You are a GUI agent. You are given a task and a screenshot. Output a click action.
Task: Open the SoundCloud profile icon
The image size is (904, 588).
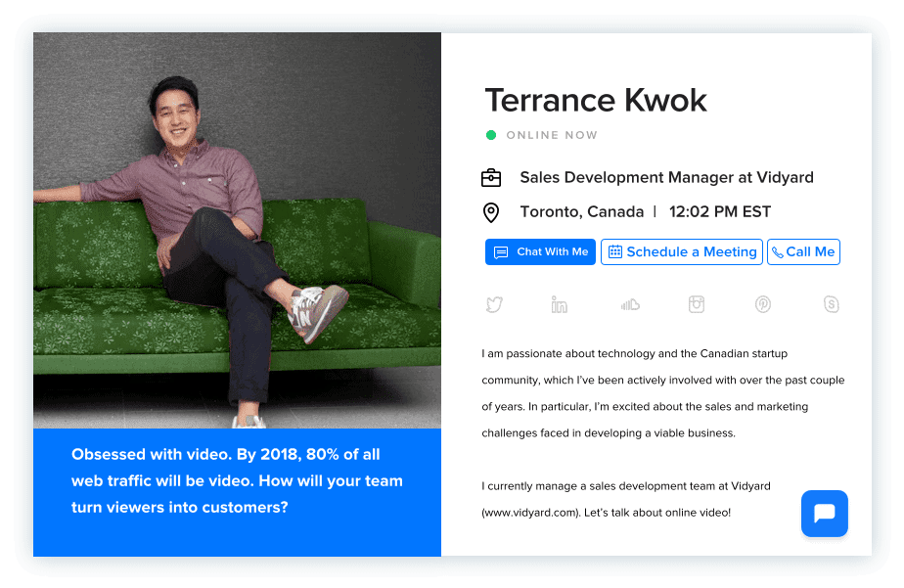630,304
